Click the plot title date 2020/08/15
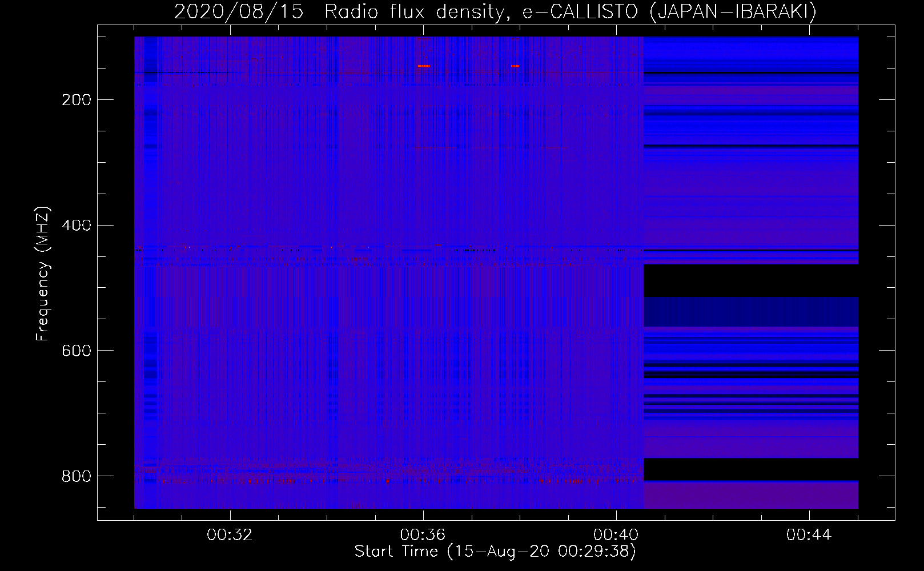Screen dimensions: 924x571 pos(239,12)
